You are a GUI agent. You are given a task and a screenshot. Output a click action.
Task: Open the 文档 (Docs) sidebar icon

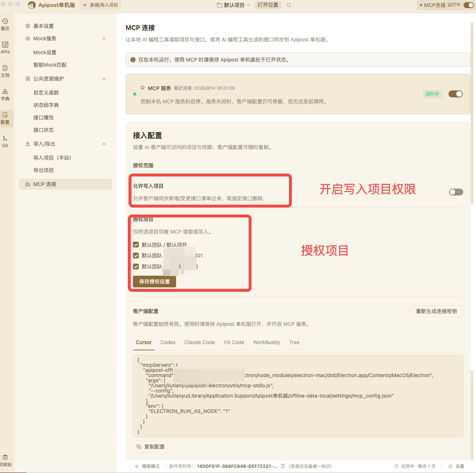5,71
